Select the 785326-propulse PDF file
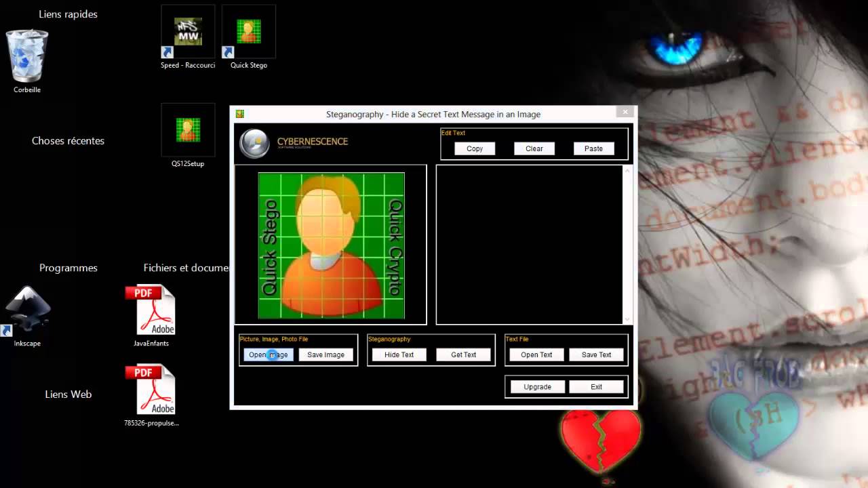Viewport: 868px width, 488px height. point(151,395)
